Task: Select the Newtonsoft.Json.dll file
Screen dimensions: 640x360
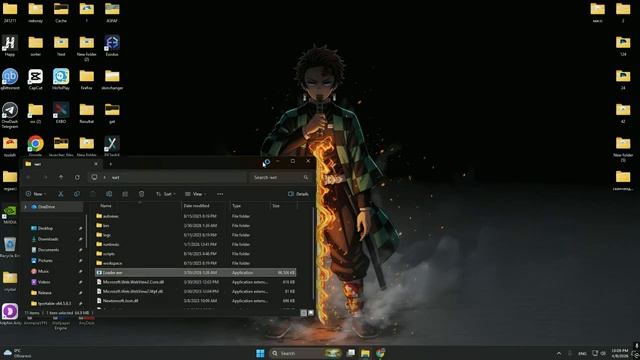Action: [196, 301]
